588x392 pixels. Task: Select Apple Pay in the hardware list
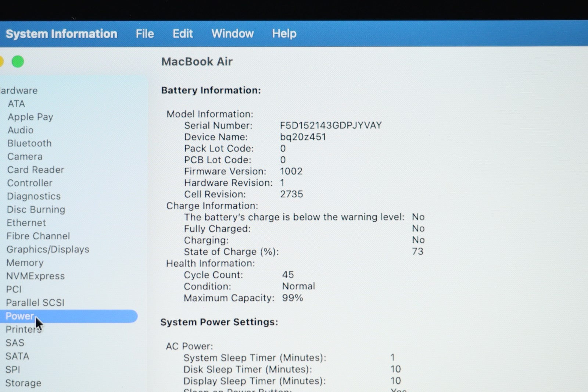pos(31,117)
